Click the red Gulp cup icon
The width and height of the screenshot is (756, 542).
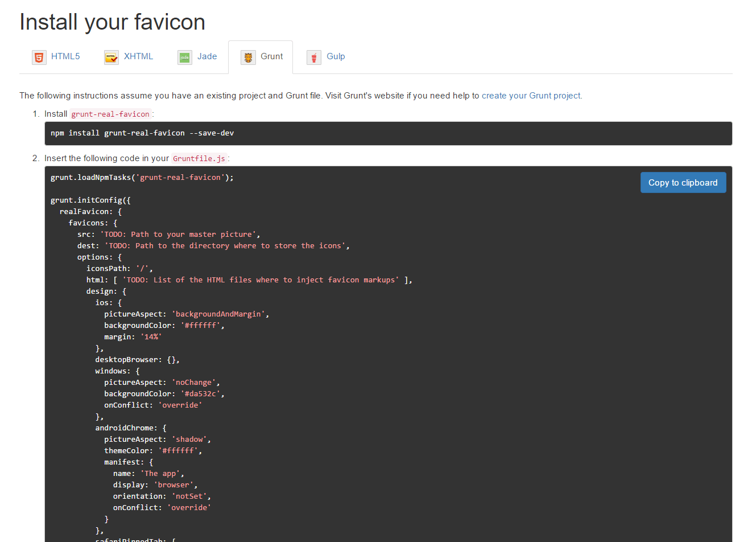(x=314, y=57)
